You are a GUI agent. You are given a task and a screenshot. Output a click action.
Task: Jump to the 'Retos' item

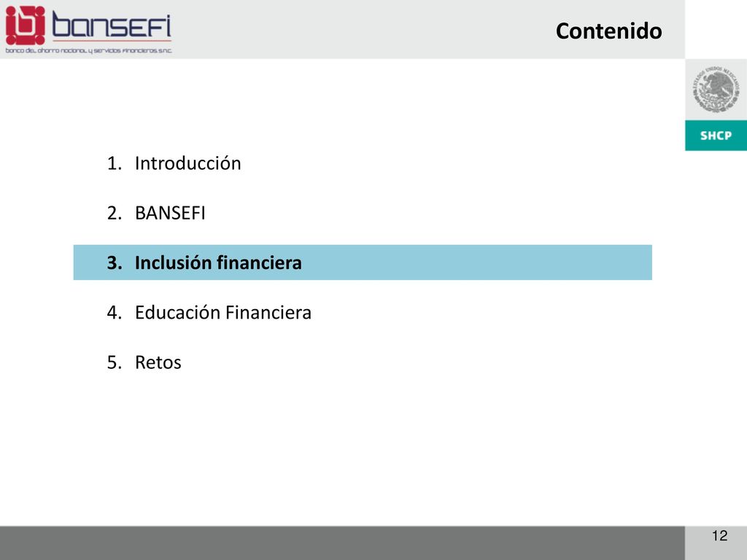pyautogui.click(x=158, y=362)
